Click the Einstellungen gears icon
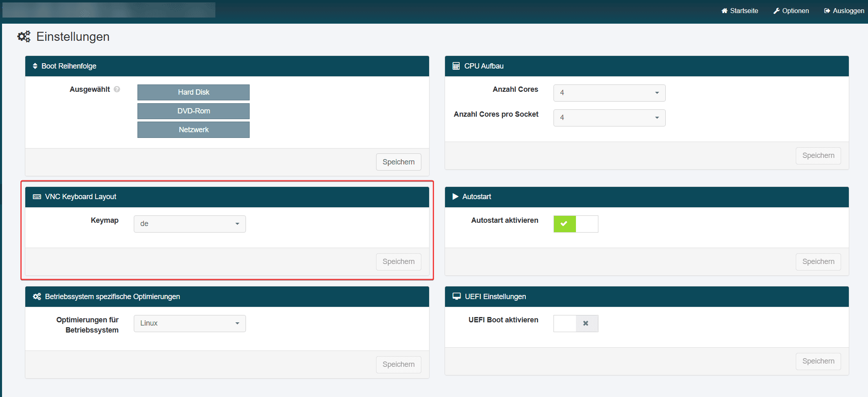The image size is (868, 397). pyautogui.click(x=24, y=37)
